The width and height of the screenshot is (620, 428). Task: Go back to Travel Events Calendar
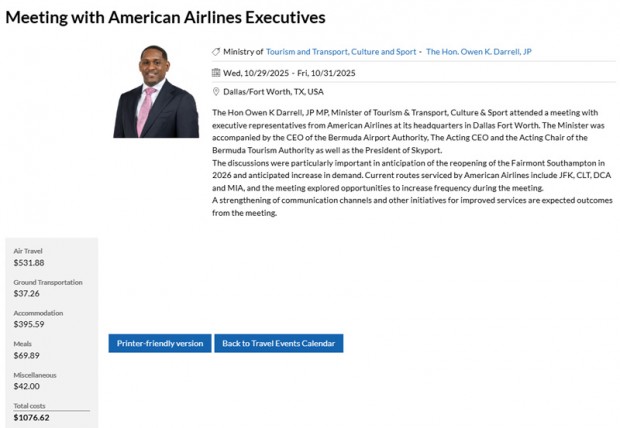click(x=279, y=343)
